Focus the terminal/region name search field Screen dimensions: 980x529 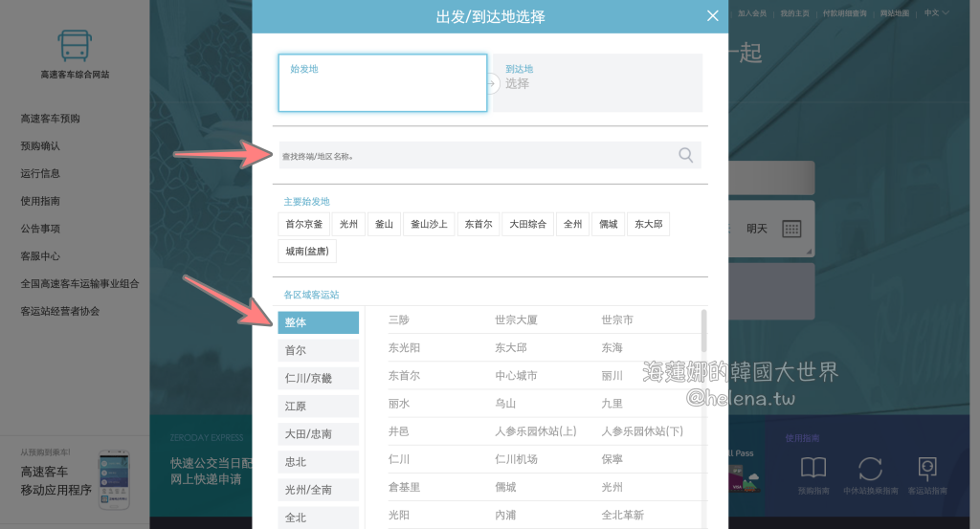(x=490, y=156)
